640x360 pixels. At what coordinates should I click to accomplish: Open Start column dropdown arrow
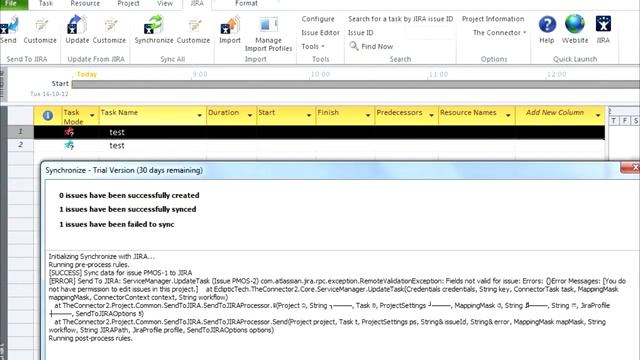tap(309, 116)
